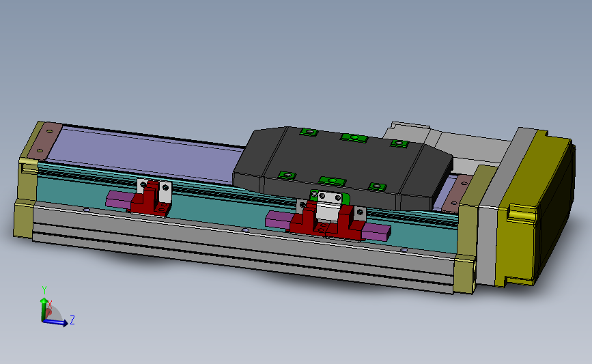Pick the lavender top cover strip of the actuator
The width and height of the screenshot is (592, 364).
point(147,153)
